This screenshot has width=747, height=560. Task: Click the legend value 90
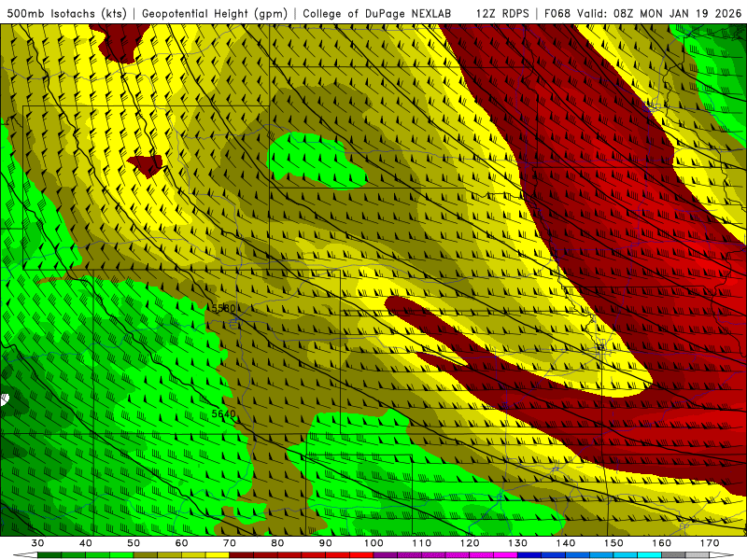[325, 543]
